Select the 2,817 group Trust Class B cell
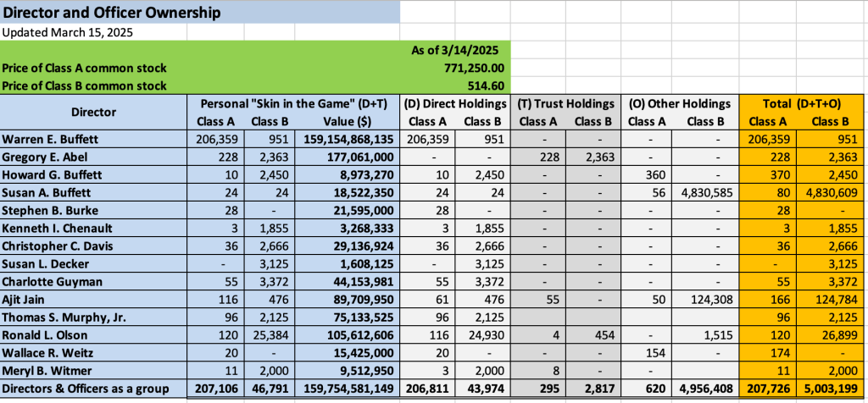This screenshot has height=403, width=868. (x=593, y=388)
